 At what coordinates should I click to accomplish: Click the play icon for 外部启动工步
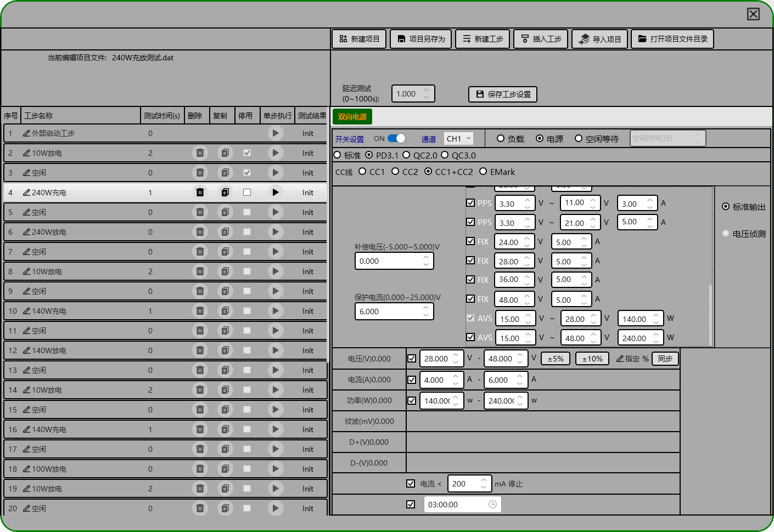click(276, 133)
